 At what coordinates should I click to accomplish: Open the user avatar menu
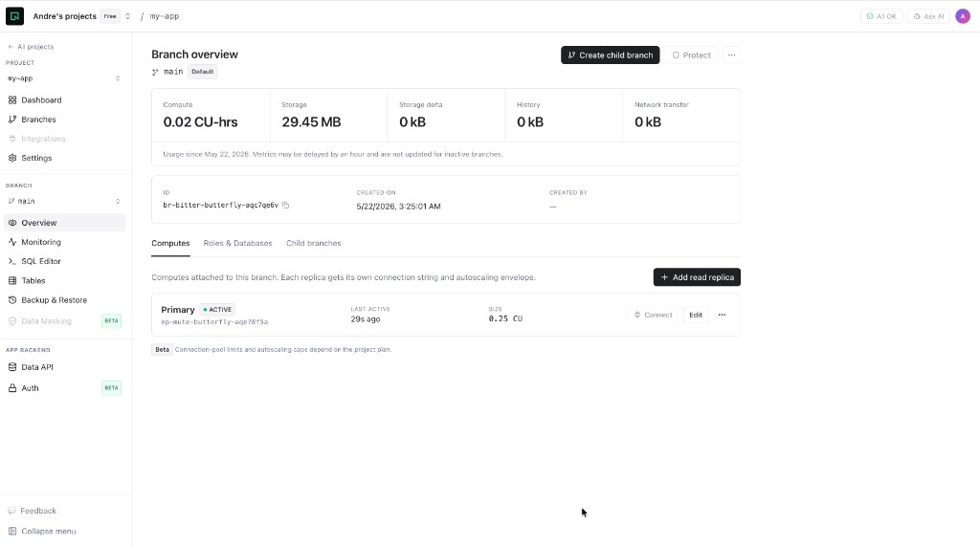click(x=963, y=16)
